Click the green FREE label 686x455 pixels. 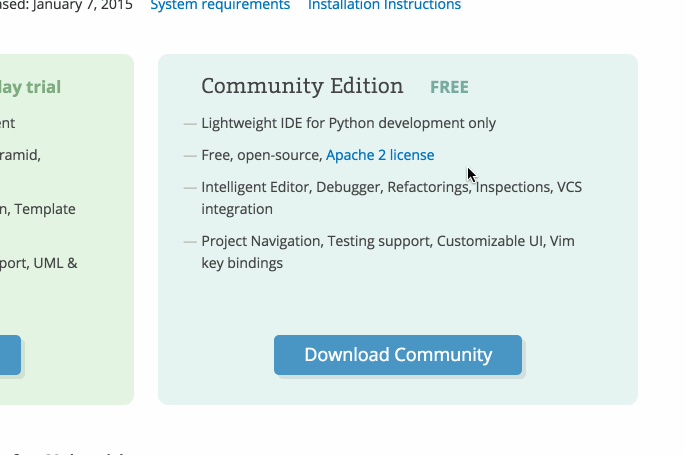click(449, 87)
